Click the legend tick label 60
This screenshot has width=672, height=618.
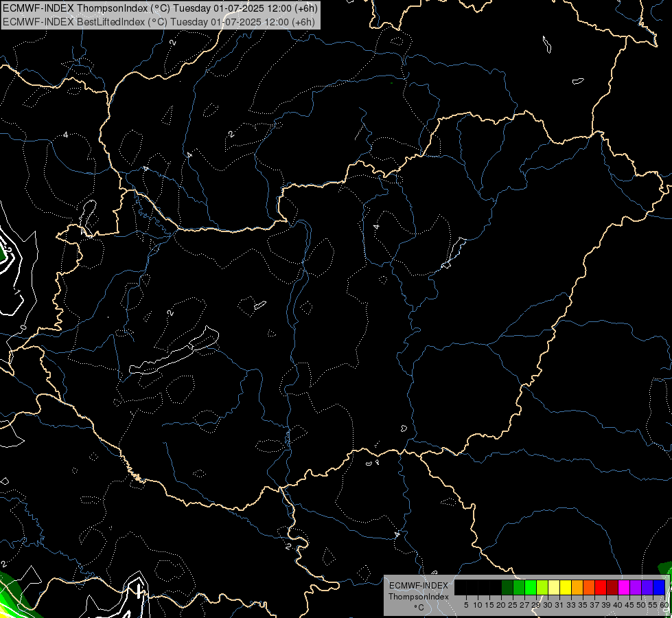[x=664, y=605]
